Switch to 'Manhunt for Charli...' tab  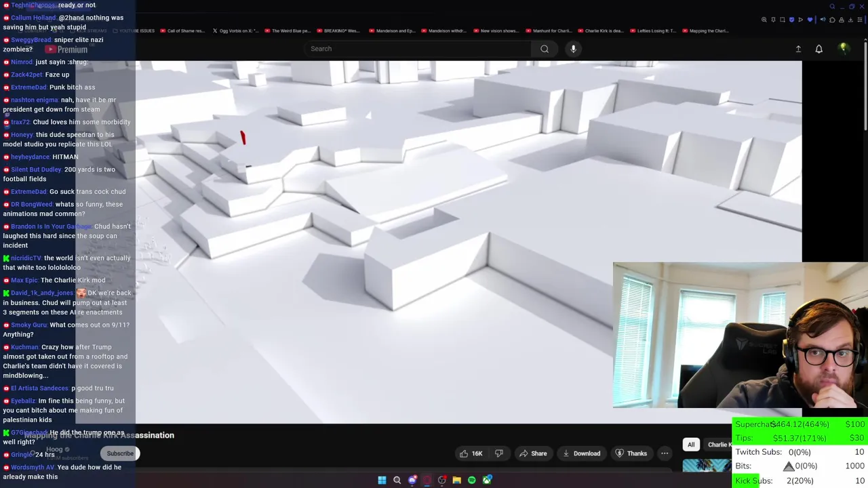coord(549,30)
